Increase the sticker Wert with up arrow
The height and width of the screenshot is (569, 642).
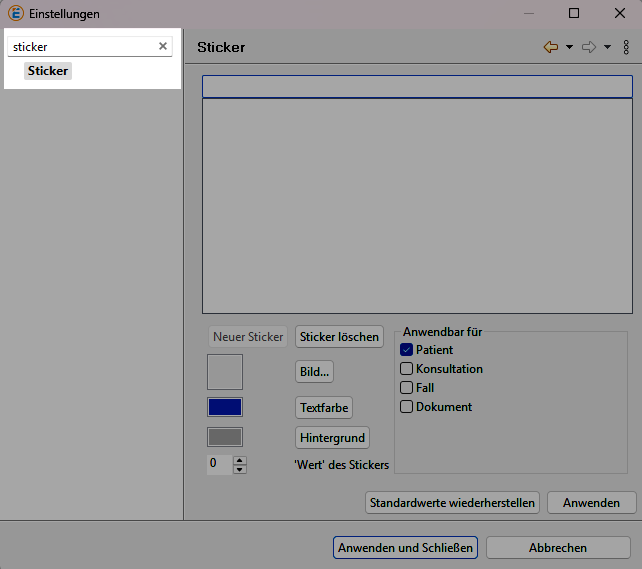coord(239,460)
